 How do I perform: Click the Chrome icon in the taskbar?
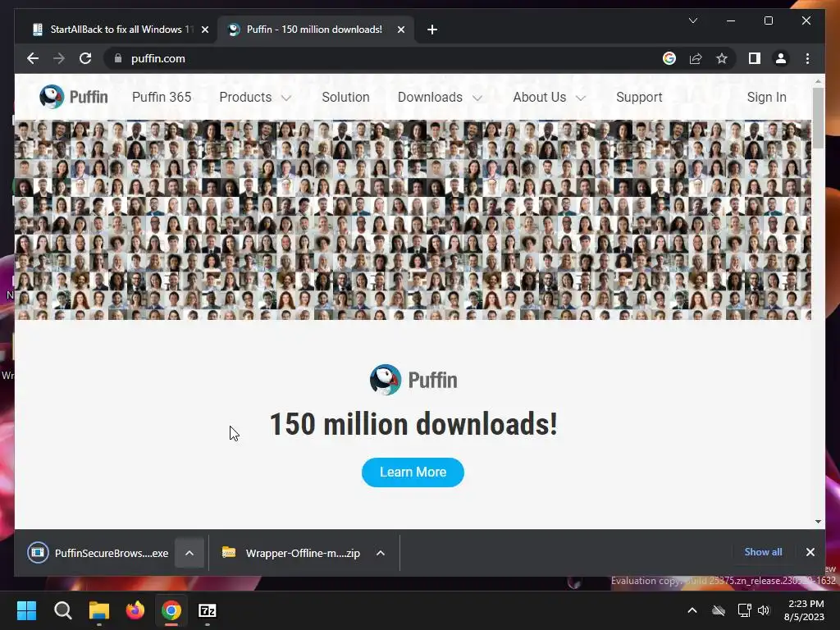171,610
